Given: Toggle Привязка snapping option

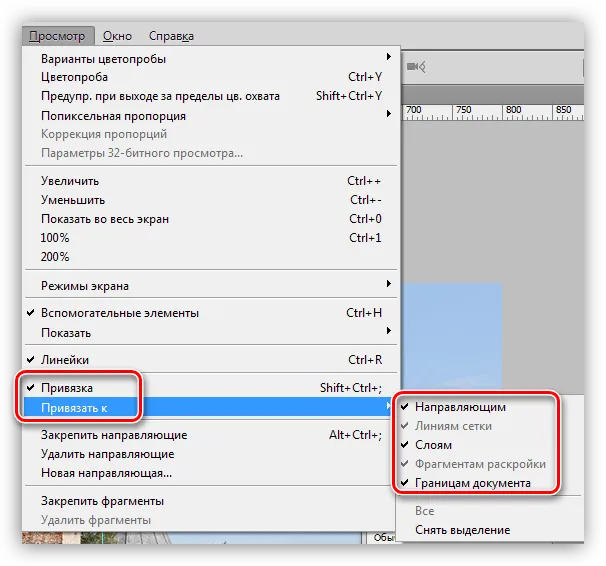Looking at the screenshot, I should click(211, 388).
